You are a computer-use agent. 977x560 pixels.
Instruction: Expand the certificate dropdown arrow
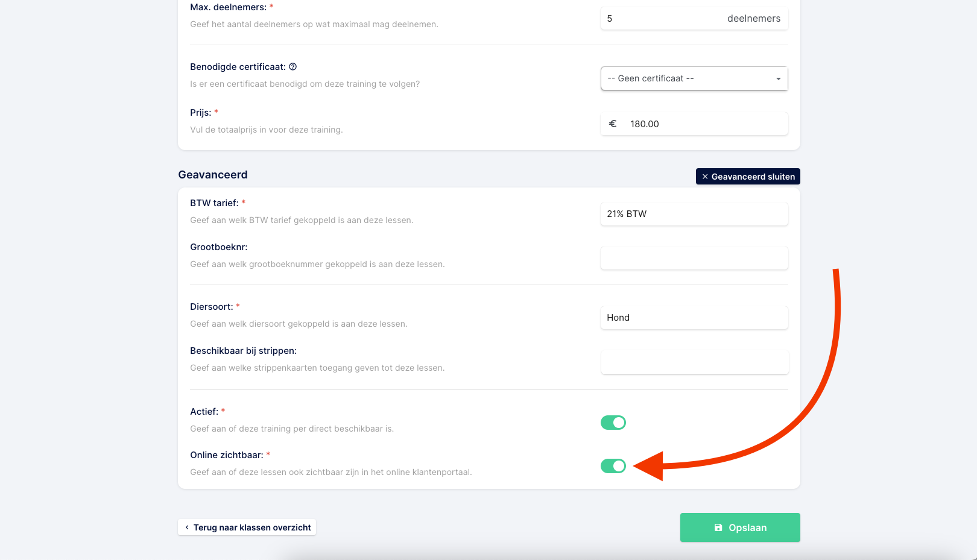(778, 79)
